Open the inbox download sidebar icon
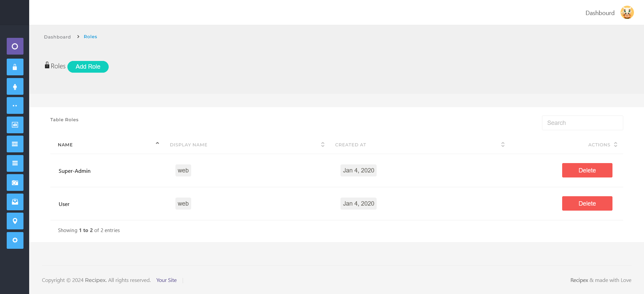The height and width of the screenshot is (294, 644). (x=15, y=202)
